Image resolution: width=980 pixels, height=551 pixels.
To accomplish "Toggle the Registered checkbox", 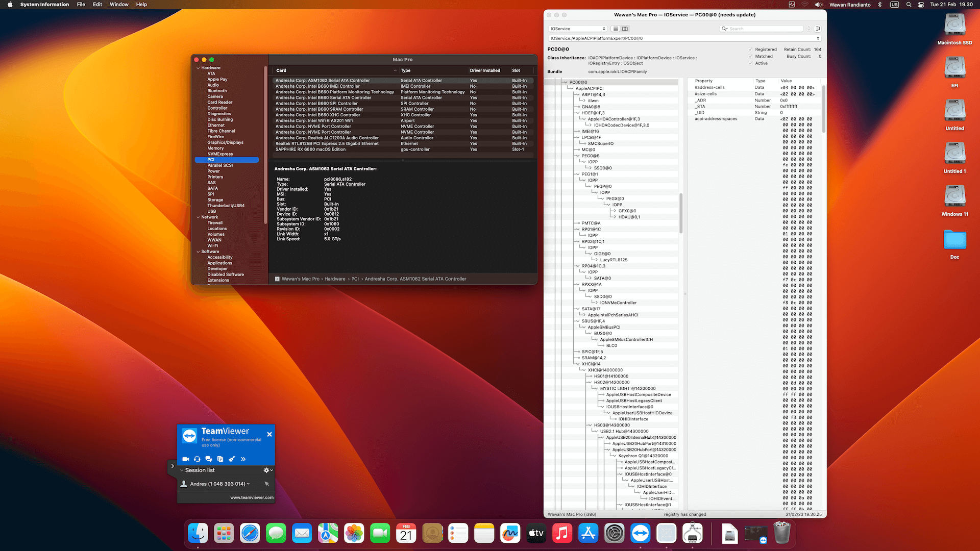I will tap(751, 49).
